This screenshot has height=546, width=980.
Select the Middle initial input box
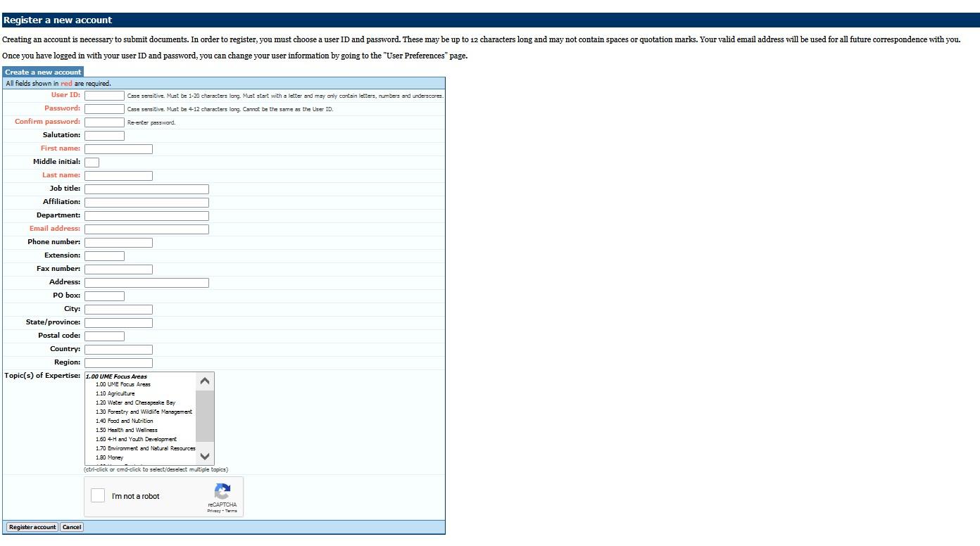[x=92, y=163]
